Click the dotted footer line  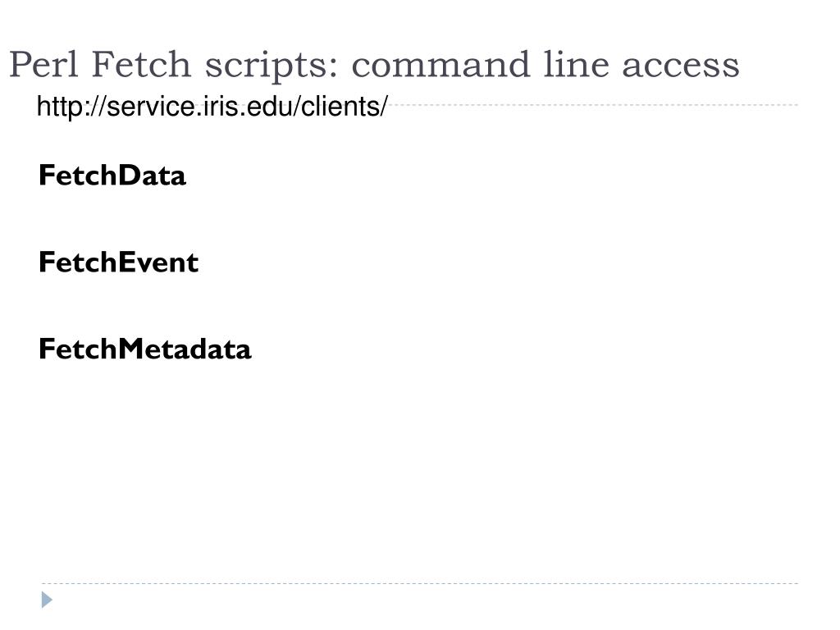[420, 583]
